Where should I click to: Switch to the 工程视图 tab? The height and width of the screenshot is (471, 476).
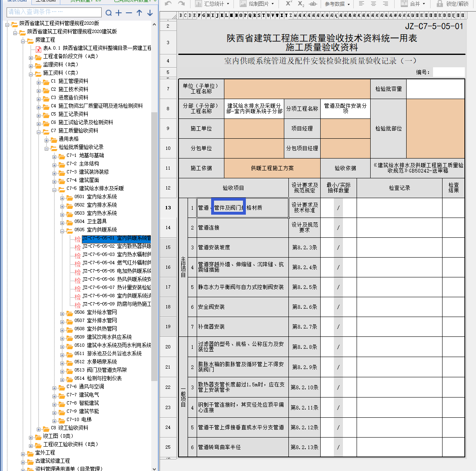tap(45, 1)
